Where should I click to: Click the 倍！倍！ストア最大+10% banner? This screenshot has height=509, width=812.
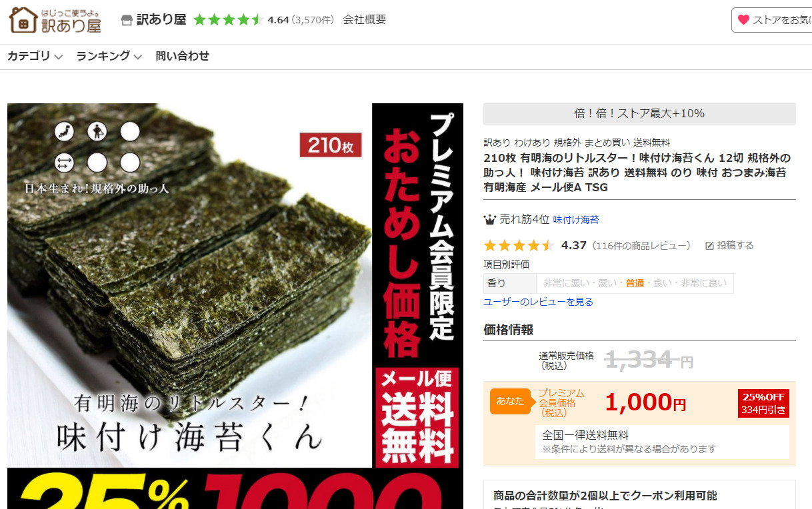click(639, 113)
